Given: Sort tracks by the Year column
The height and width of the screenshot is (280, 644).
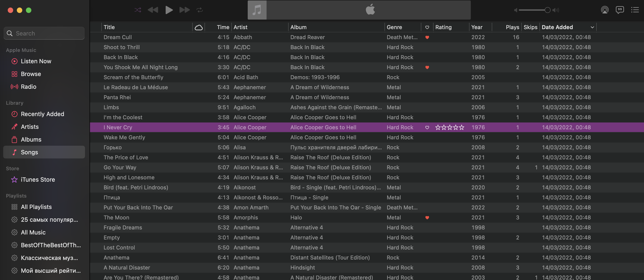Looking at the screenshot, I should click(477, 27).
